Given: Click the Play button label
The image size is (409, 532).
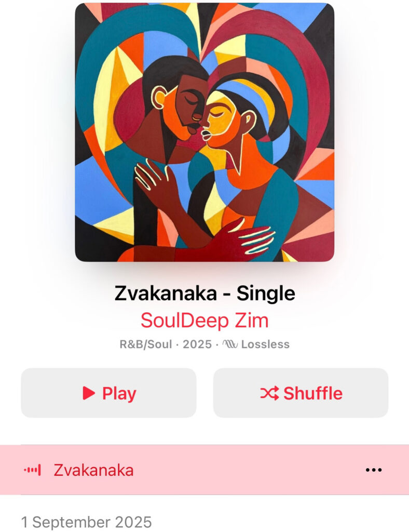Looking at the screenshot, I should (119, 394).
